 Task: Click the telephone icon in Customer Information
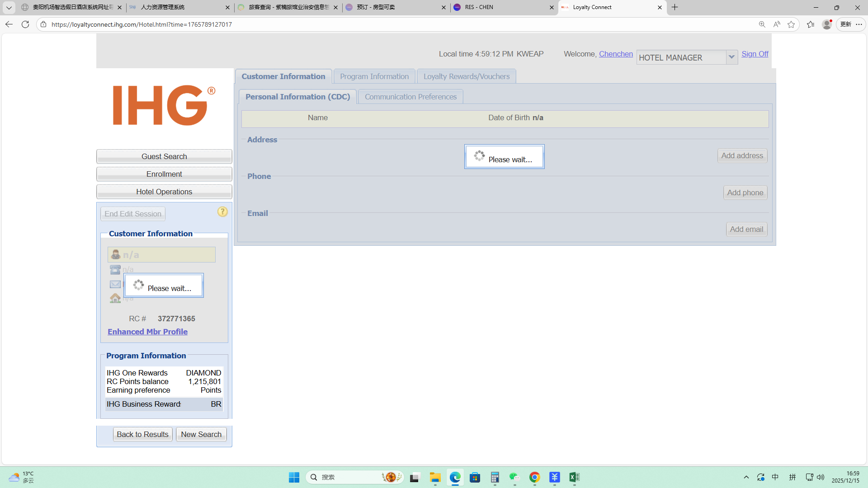click(115, 270)
